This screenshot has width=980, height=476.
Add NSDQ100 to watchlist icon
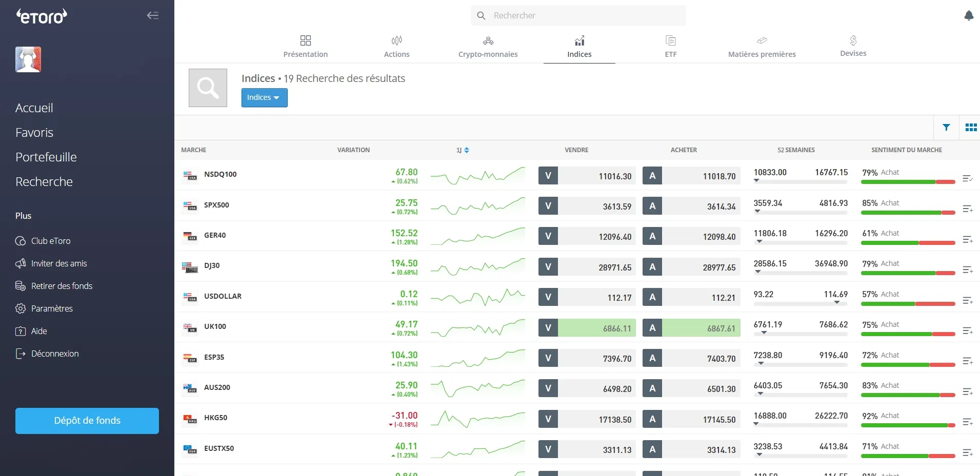968,178
